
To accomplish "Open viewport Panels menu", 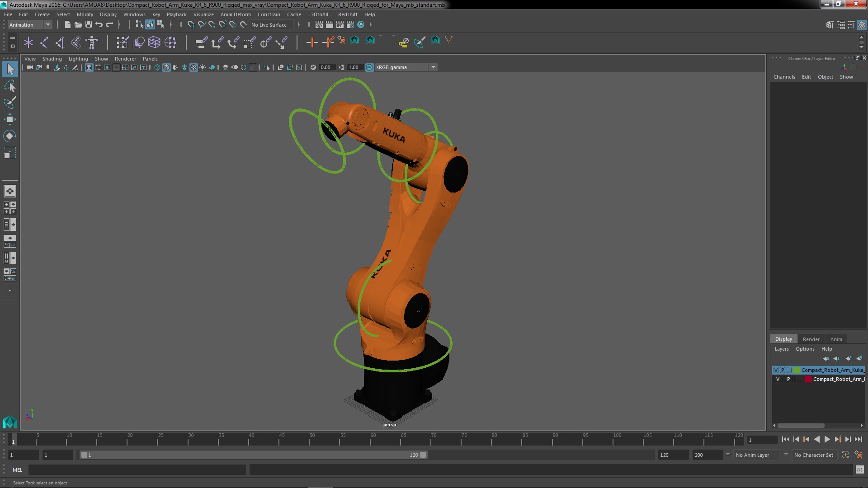I will coord(150,59).
